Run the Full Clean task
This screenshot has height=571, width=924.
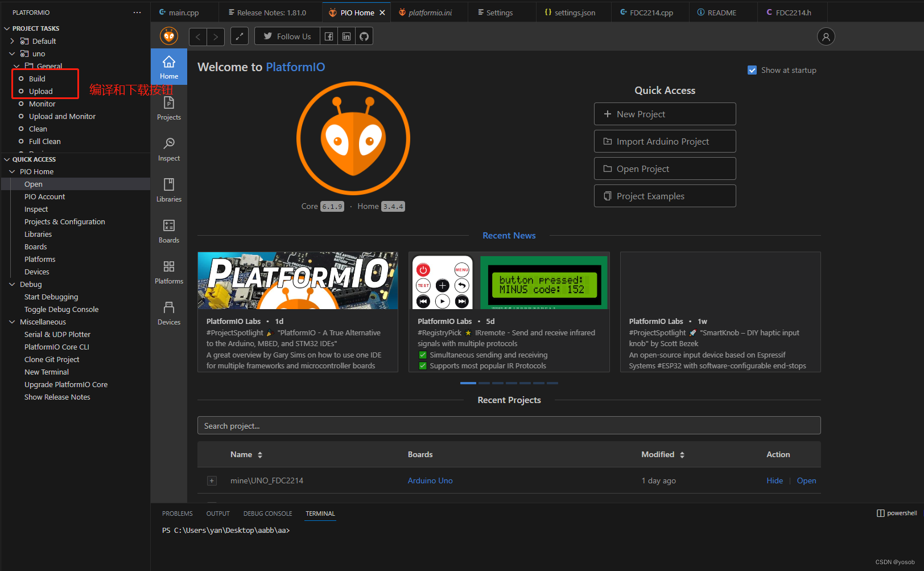point(44,141)
